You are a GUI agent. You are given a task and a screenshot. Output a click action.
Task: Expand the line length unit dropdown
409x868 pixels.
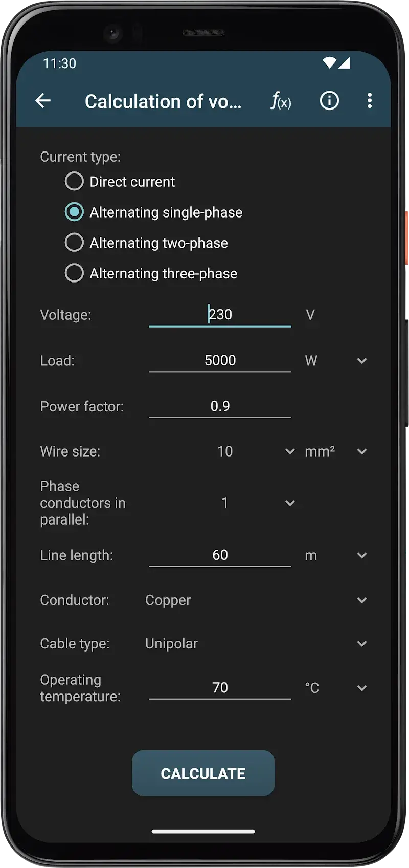(361, 555)
